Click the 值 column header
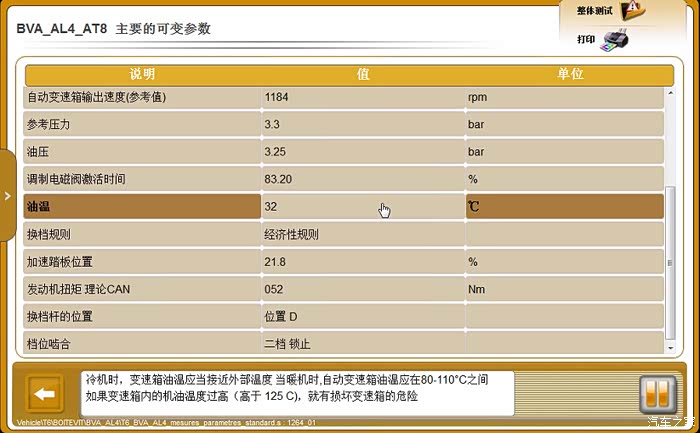 pyautogui.click(x=363, y=75)
